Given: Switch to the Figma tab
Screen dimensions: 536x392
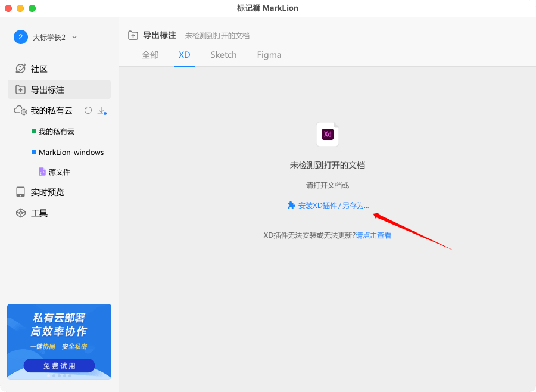Looking at the screenshot, I should [x=269, y=55].
